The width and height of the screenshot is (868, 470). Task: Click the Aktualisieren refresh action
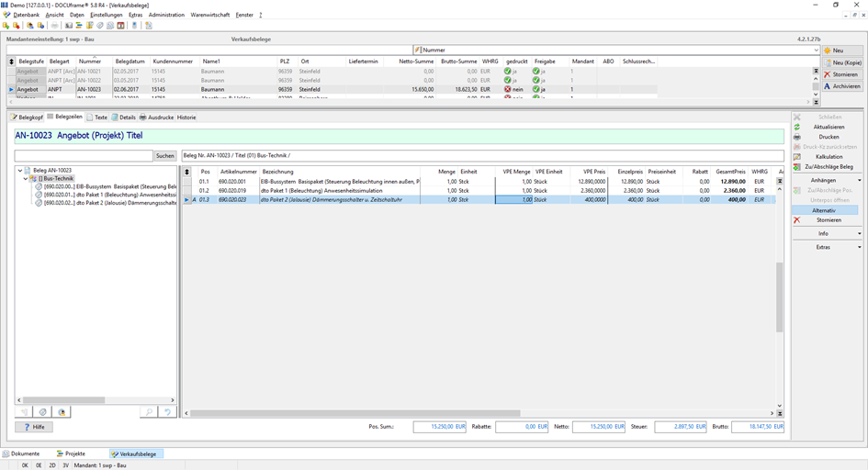pos(829,128)
